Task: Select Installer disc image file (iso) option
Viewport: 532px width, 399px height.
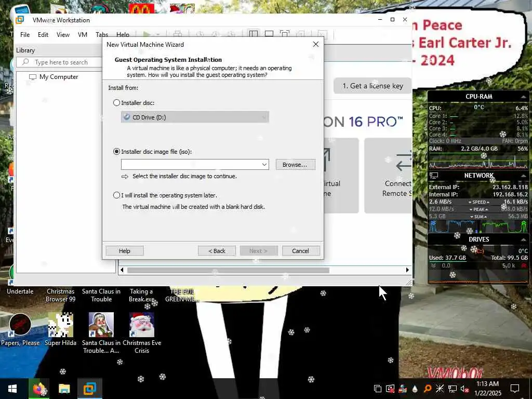Action: [116, 152]
